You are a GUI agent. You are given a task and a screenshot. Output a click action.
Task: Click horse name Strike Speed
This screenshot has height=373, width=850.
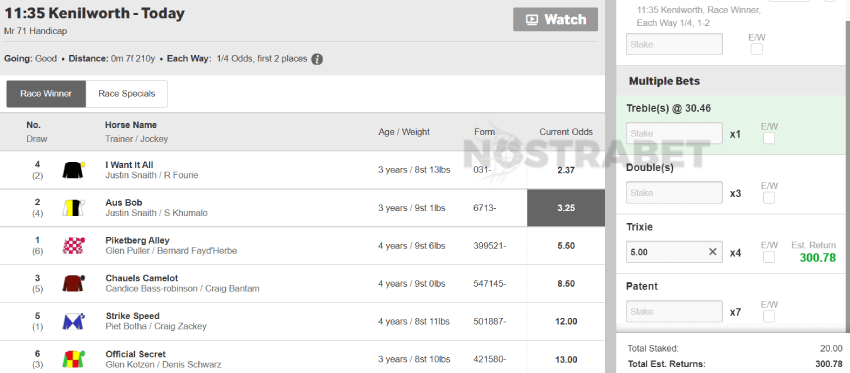pyautogui.click(x=132, y=316)
